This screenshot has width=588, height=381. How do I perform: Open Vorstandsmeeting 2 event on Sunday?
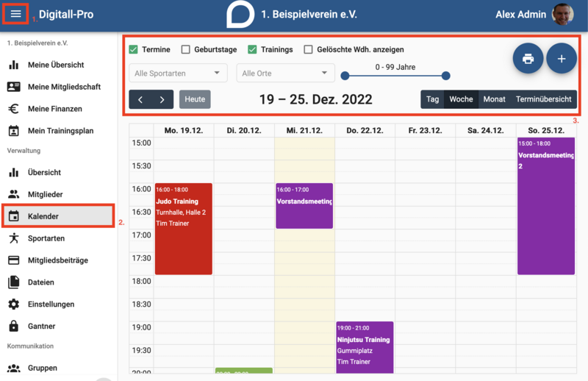[x=546, y=206]
